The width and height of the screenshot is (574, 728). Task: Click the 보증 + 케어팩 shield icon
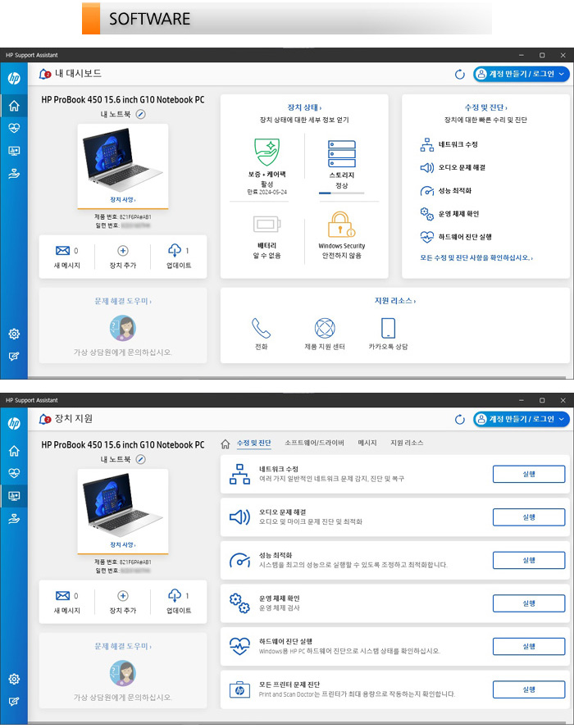pyautogui.click(x=266, y=153)
